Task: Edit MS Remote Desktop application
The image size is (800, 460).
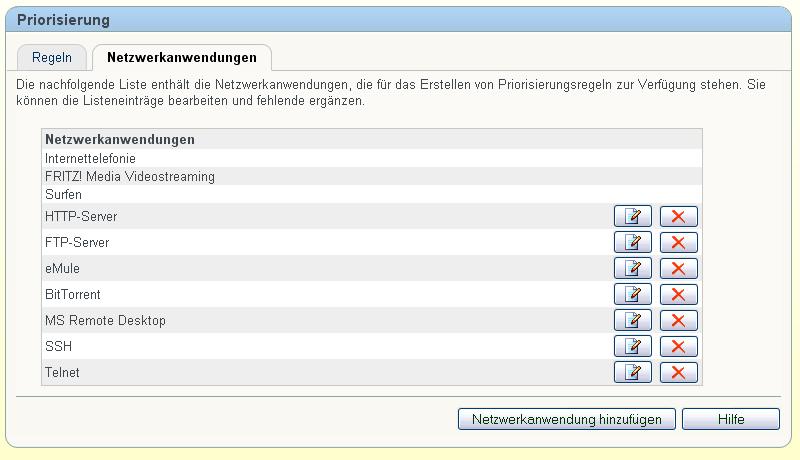Action: click(x=632, y=320)
